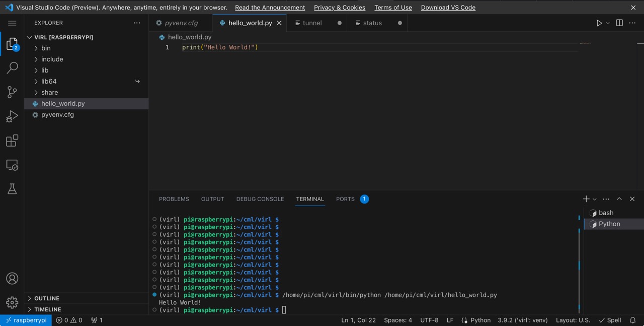
Task: Open the Extensions view
Action: 12,140
